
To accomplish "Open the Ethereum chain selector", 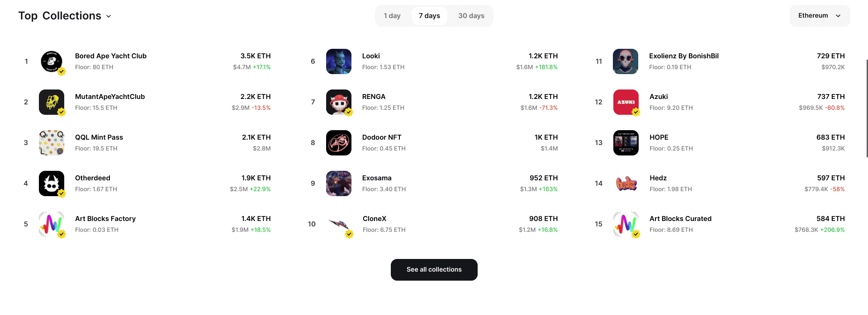I will [819, 15].
